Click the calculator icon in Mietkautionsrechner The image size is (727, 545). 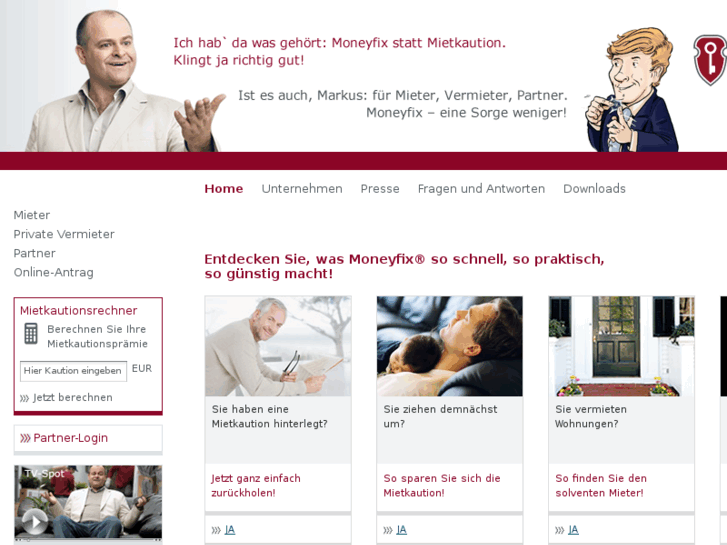31,333
